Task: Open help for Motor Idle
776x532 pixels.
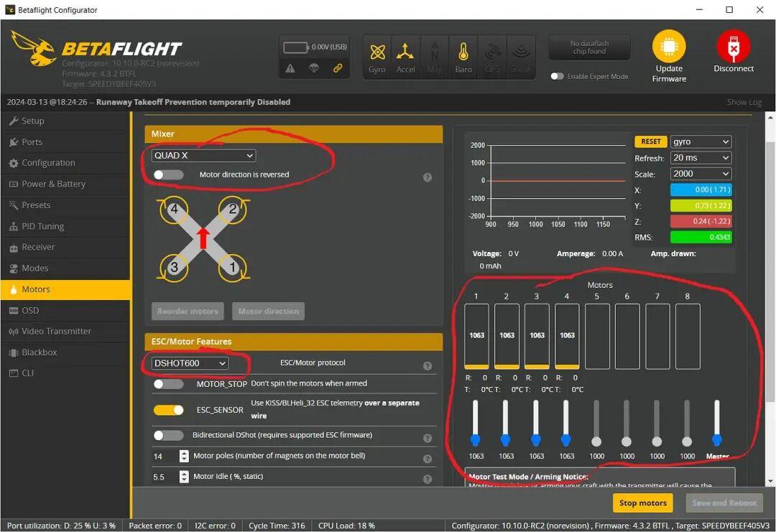Action: click(x=428, y=480)
